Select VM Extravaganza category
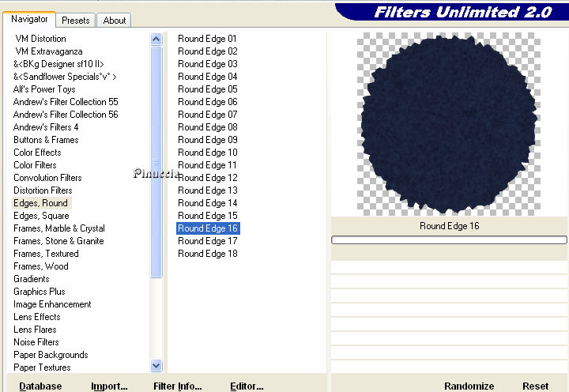The image size is (569, 392). 49,51
